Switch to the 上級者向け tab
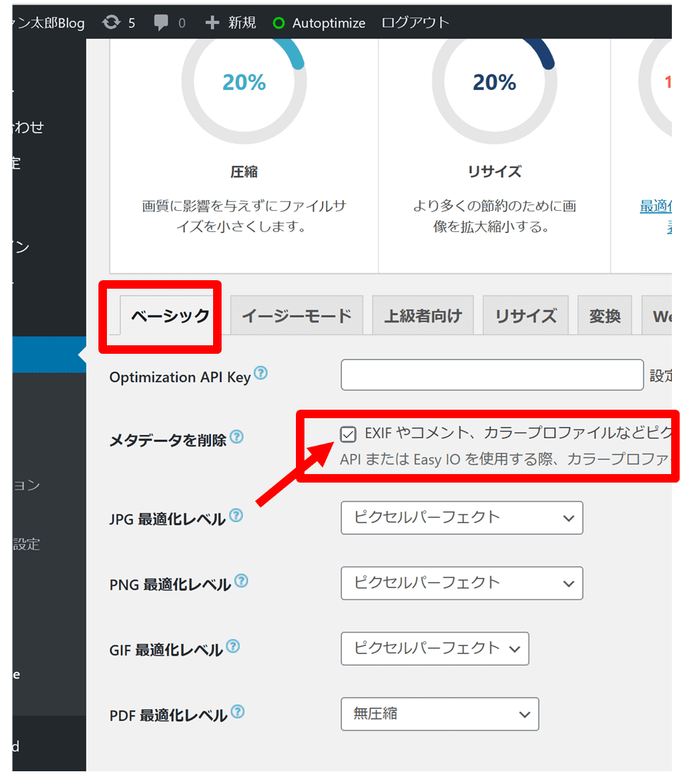 click(423, 316)
